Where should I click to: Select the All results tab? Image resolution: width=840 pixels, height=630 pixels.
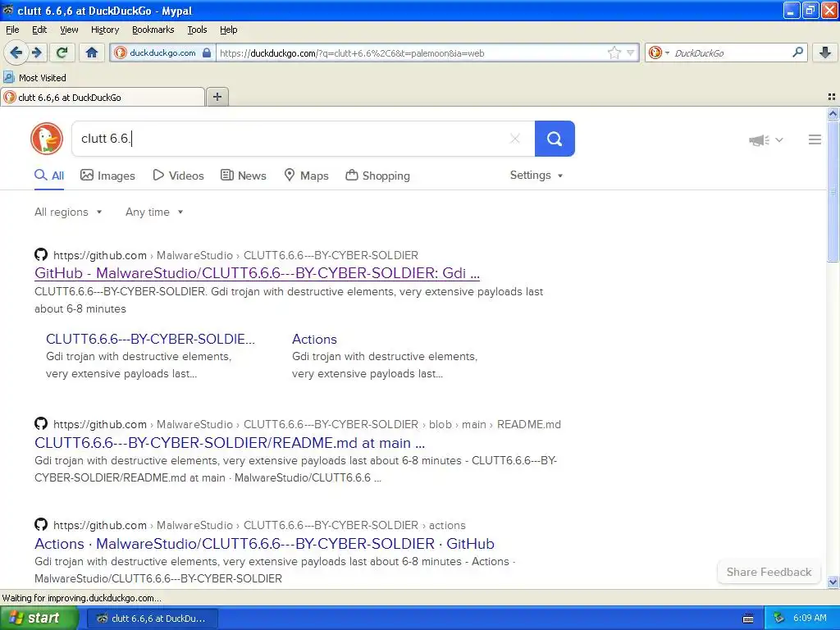(x=49, y=176)
